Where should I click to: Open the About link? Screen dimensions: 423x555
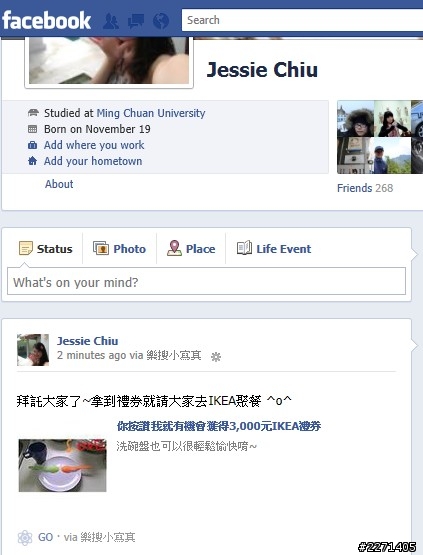click(x=59, y=184)
